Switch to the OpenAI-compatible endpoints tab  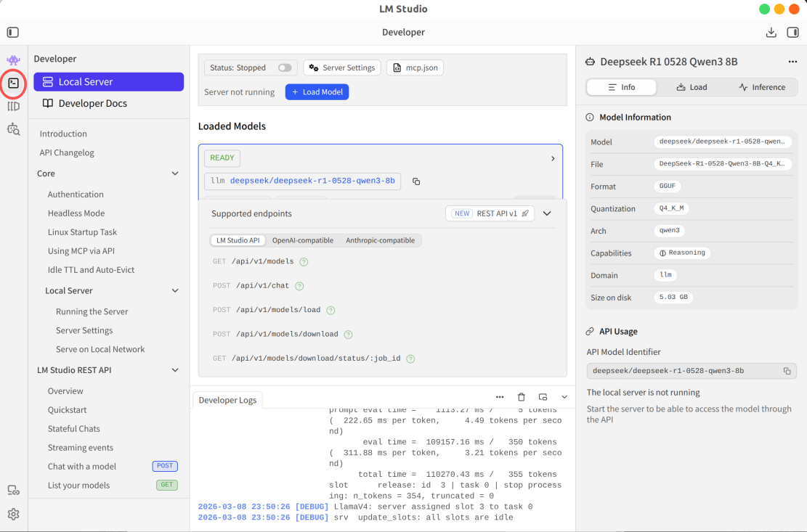303,240
